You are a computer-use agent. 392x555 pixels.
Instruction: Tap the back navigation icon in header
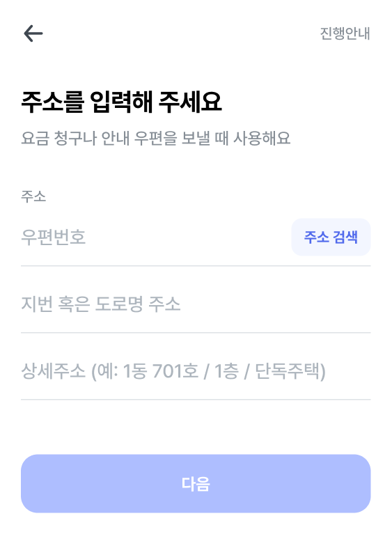coord(33,33)
